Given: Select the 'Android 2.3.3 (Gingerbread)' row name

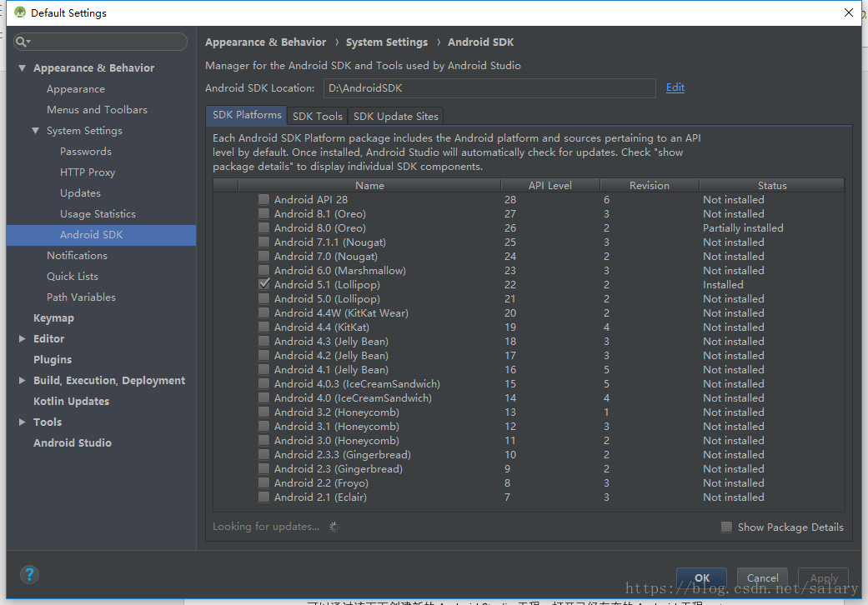Looking at the screenshot, I should click(x=342, y=454).
